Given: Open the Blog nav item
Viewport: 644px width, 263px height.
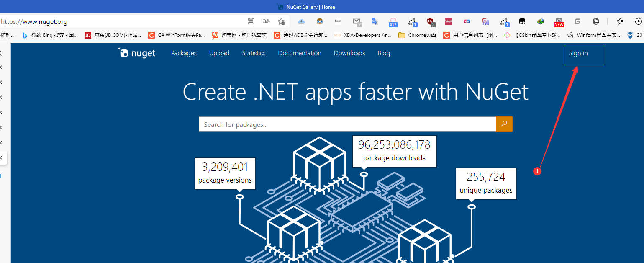Looking at the screenshot, I should coord(384,53).
